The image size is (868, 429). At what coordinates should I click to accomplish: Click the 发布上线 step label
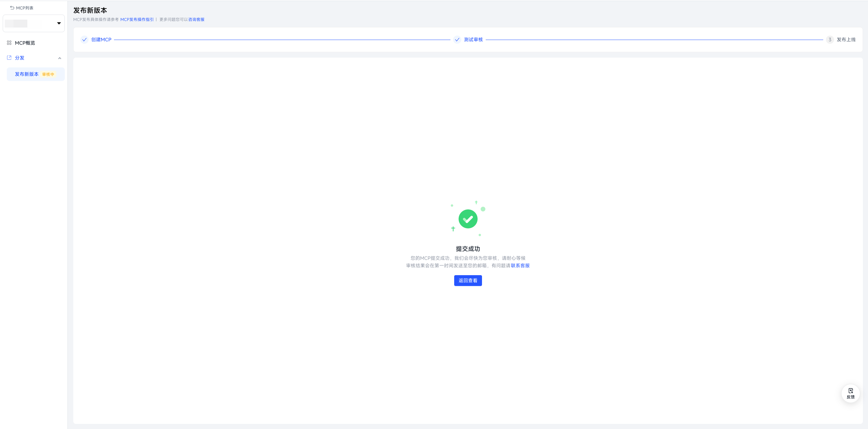(x=846, y=40)
